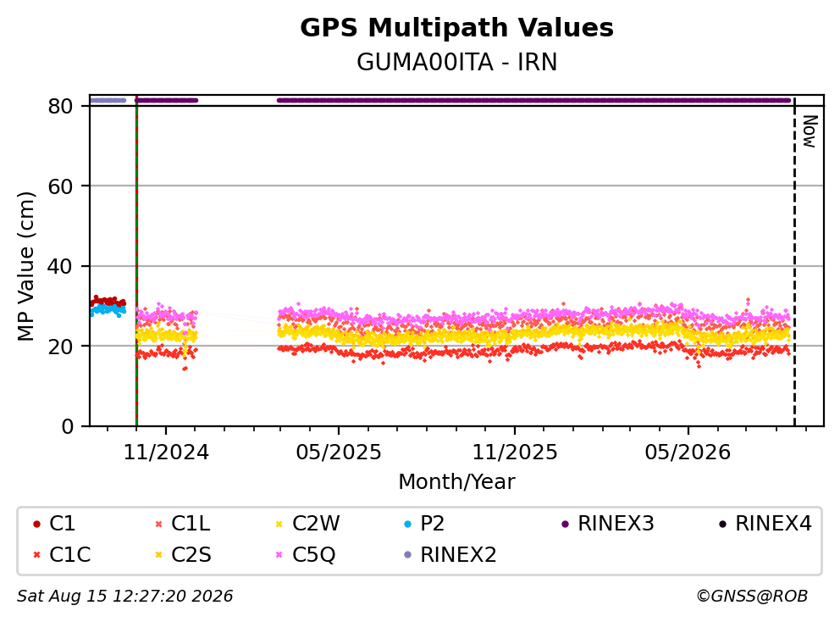The height and width of the screenshot is (622, 840).
Task: Click the C2S yellow legend marker
Action: (x=158, y=554)
